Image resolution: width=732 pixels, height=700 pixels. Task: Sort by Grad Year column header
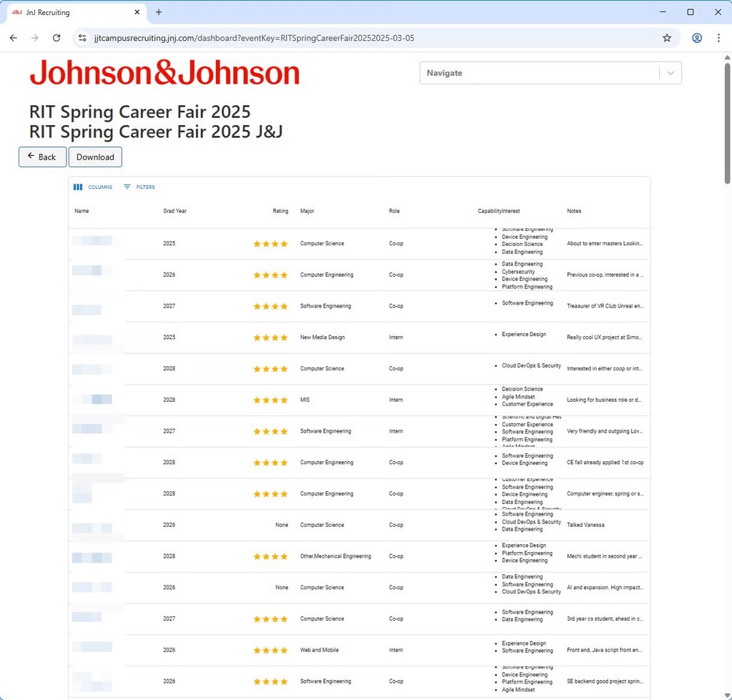point(174,211)
